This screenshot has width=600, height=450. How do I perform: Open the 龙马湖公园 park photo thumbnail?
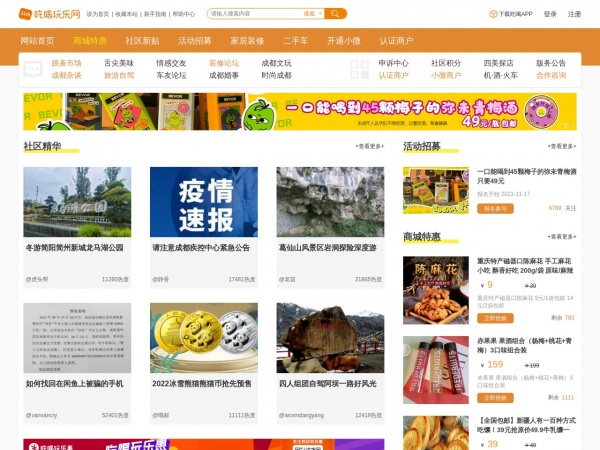tap(77, 202)
